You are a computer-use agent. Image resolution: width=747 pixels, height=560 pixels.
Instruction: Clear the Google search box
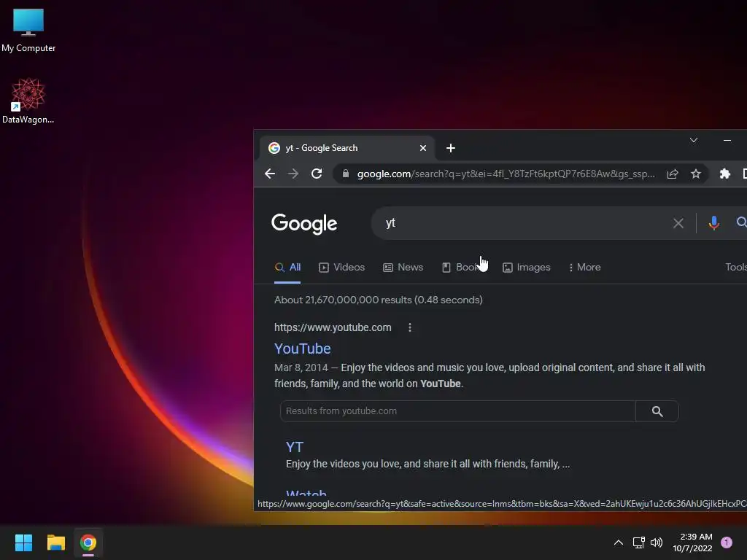pos(678,223)
